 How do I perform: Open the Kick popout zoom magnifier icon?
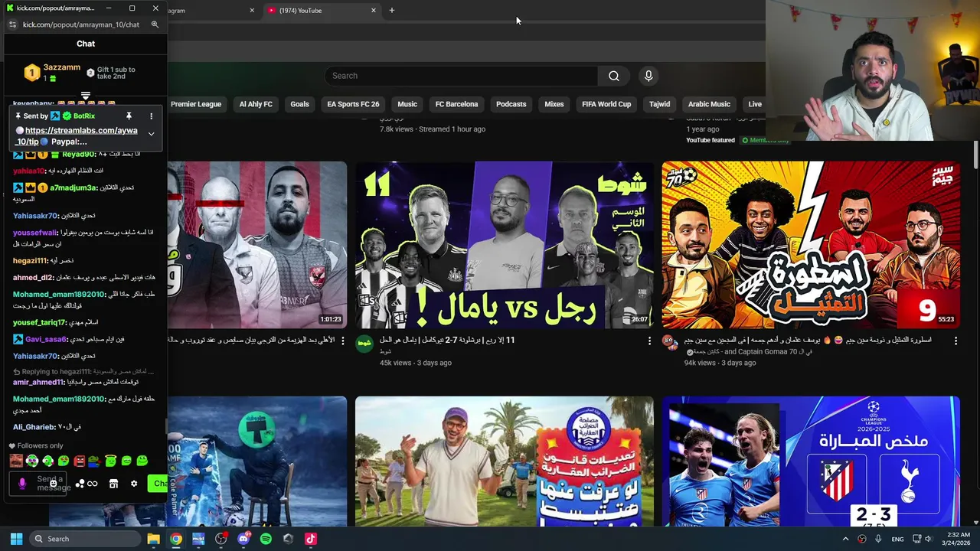(155, 24)
